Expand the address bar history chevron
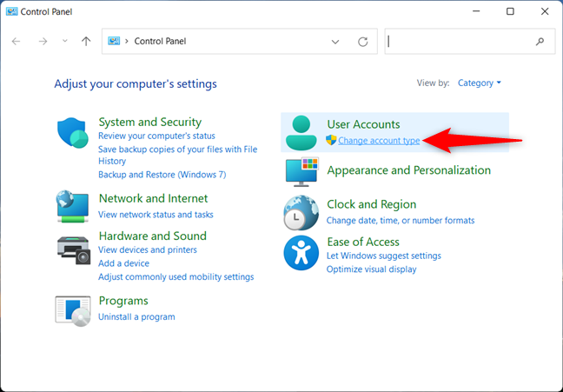The height and width of the screenshot is (392, 563). [x=335, y=42]
